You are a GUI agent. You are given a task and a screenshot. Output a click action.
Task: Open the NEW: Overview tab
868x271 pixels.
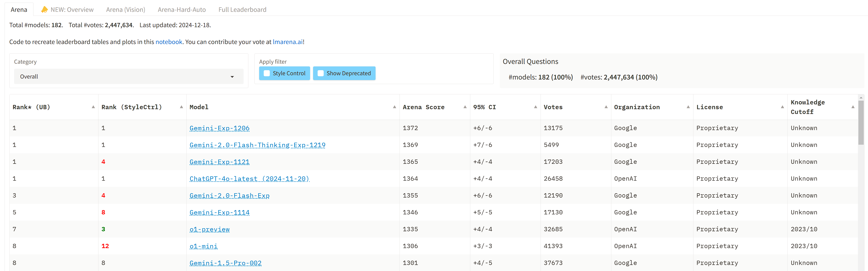(x=68, y=9)
